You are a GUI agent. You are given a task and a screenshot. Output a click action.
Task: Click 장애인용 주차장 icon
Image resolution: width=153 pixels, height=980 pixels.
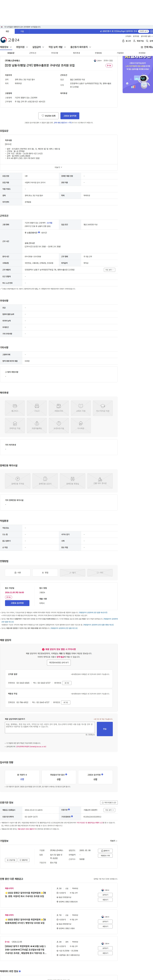18,481
